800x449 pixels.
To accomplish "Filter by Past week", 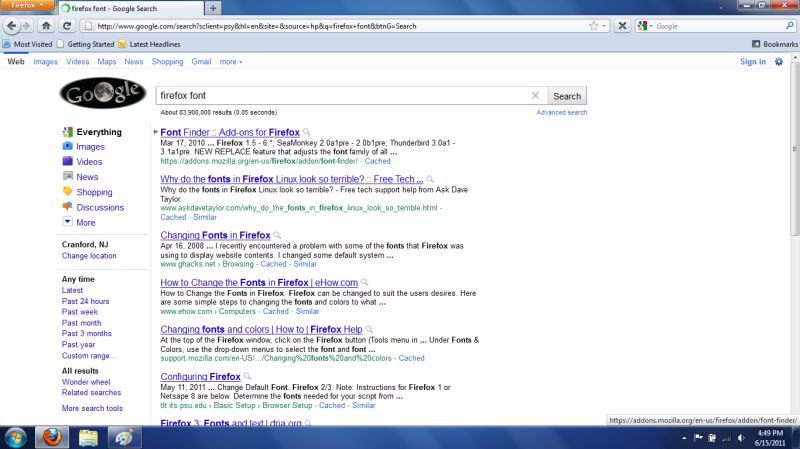I will coord(80,312).
